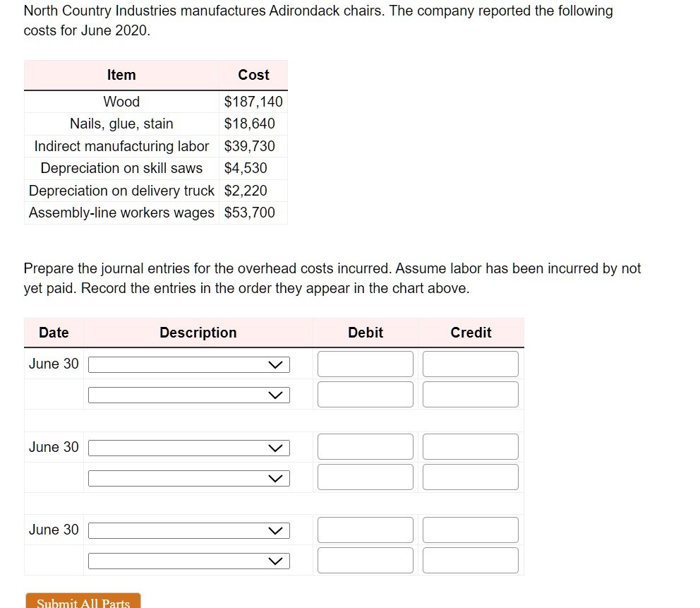
Task: Focus the second June 30 entry's first credit field
Action: (471, 447)
